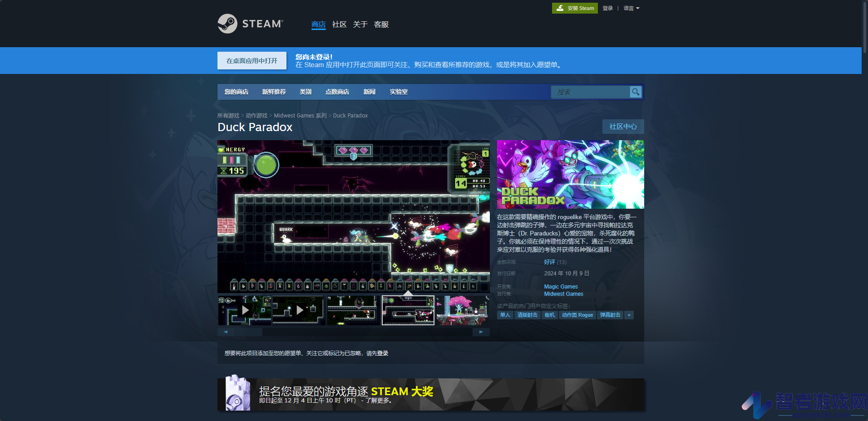Play the second video thumbnail
Viewport: 868px width, 421px height.
click(299, 310)
